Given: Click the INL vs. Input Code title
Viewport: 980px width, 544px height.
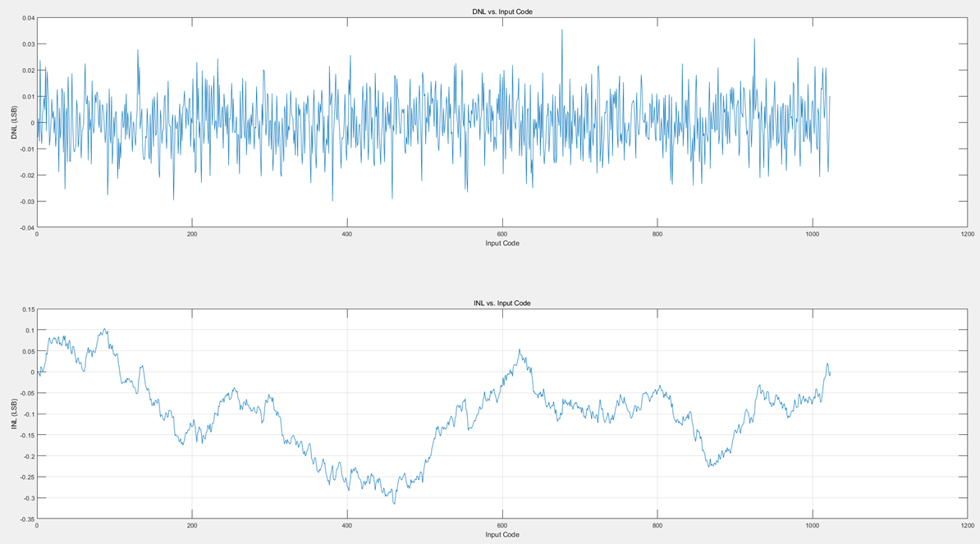Looking at the screenshot, I should (504, 303).
